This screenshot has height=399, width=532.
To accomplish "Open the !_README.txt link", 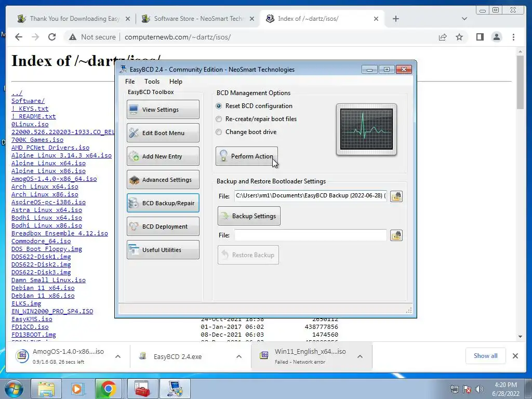I will pyautogui.click(x=34, y=116).
